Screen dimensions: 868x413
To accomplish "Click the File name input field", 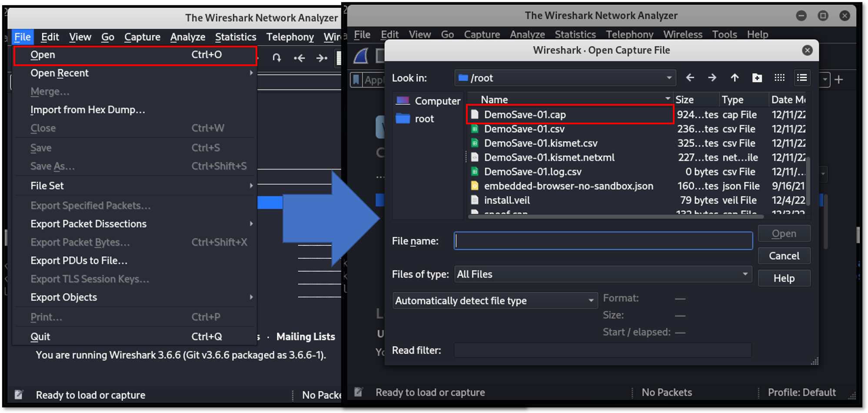I will (x=603, y=241).
